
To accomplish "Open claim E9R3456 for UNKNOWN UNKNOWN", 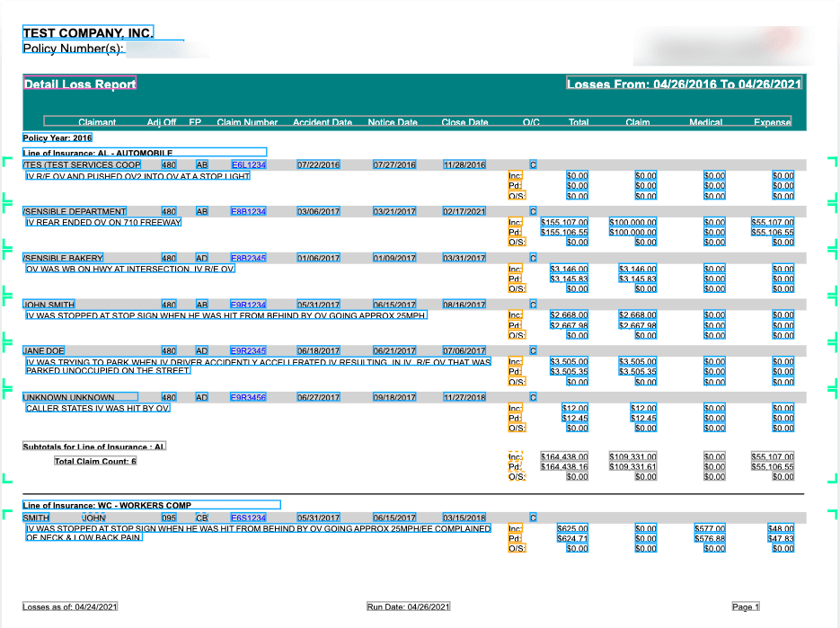I will [x=248, y=397].
